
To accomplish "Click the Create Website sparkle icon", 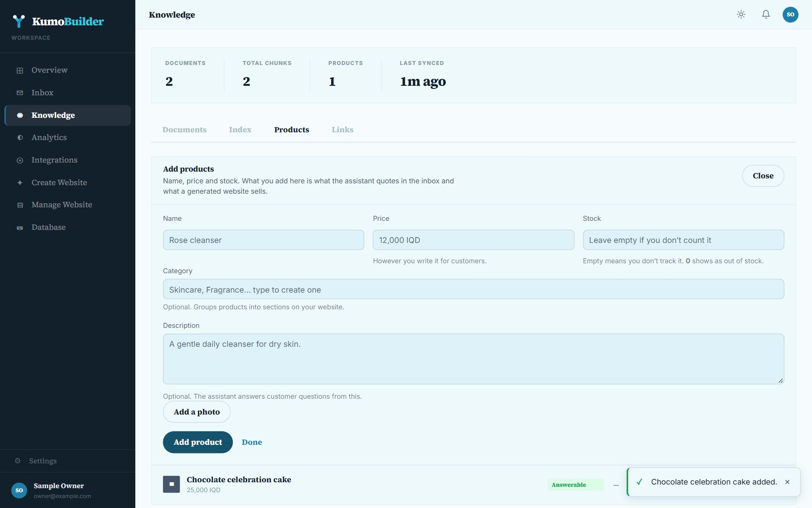I will tap(20, 182).
